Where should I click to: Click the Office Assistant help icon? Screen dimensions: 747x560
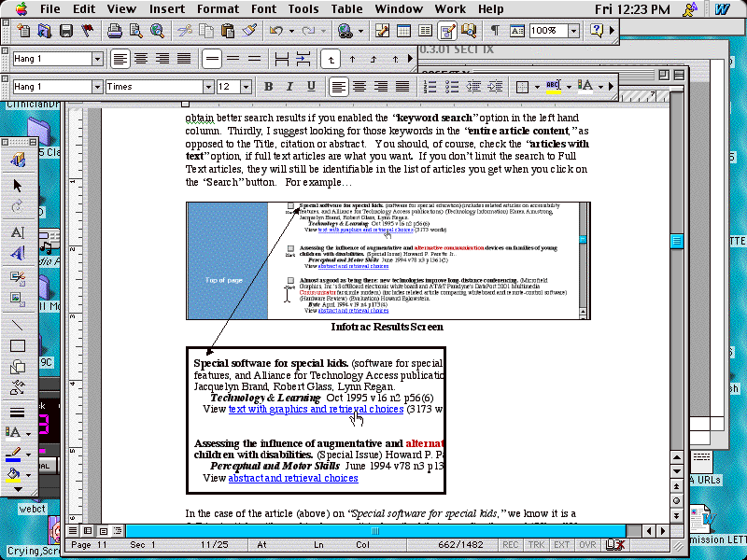[597, 31]
